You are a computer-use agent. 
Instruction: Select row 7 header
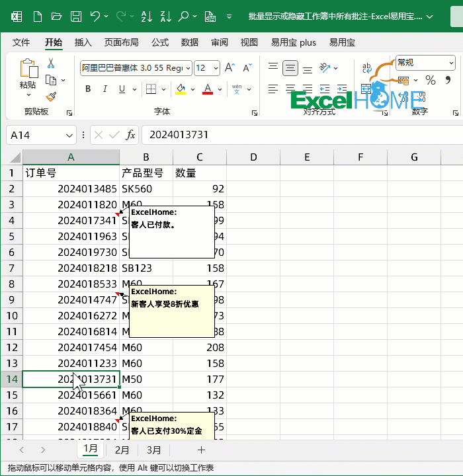pos(12,268)
